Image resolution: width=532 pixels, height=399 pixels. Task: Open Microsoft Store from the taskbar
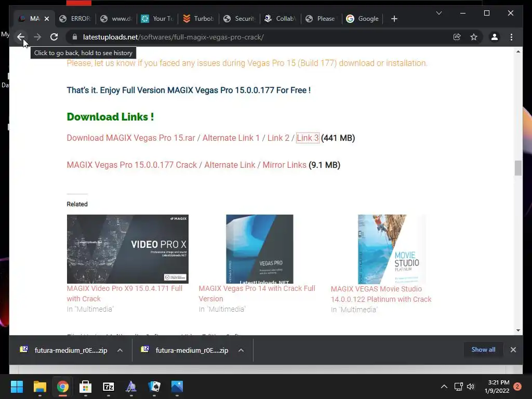pos(86,387)
